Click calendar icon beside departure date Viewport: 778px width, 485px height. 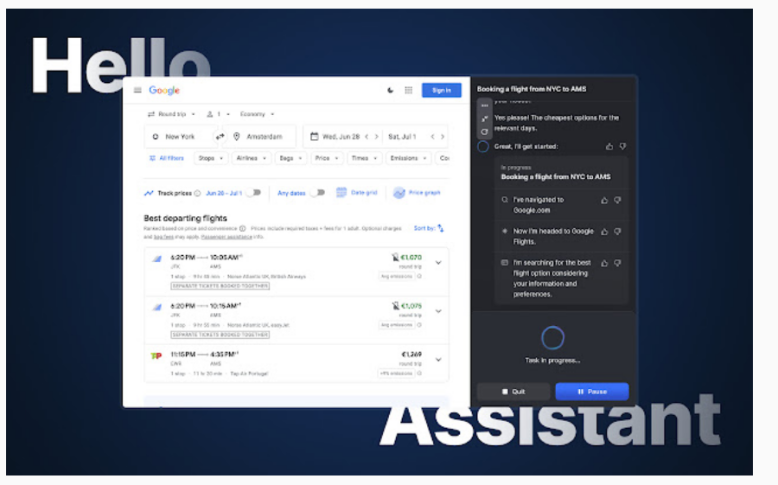314,137
